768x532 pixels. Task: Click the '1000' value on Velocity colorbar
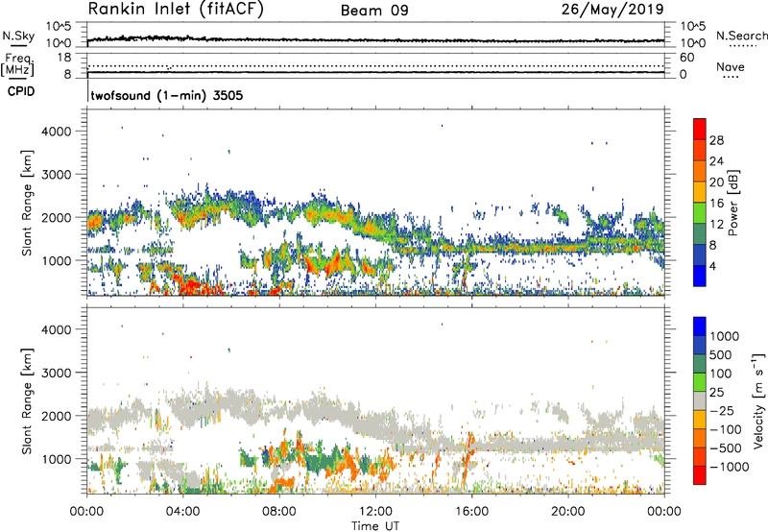725,336
